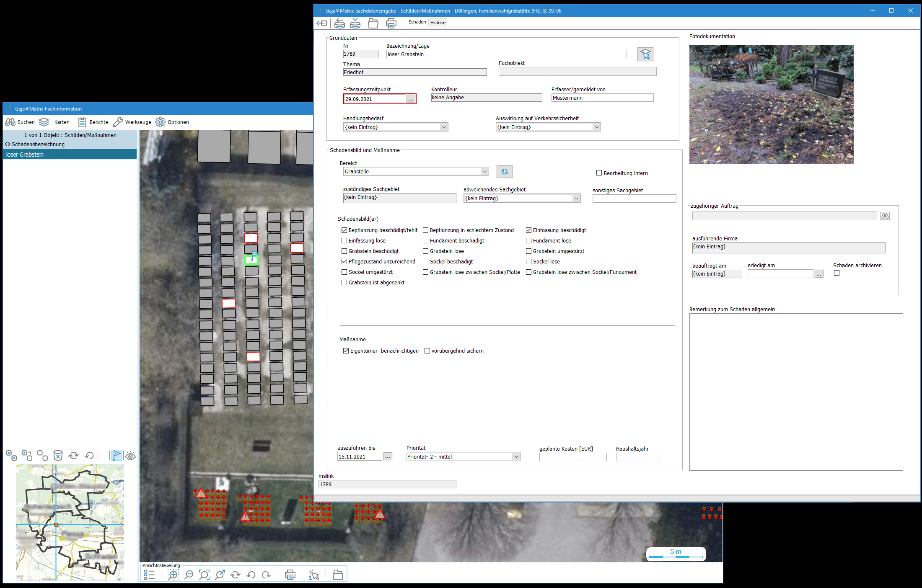Click the zoom-out magnifier icon

[189, 575]
